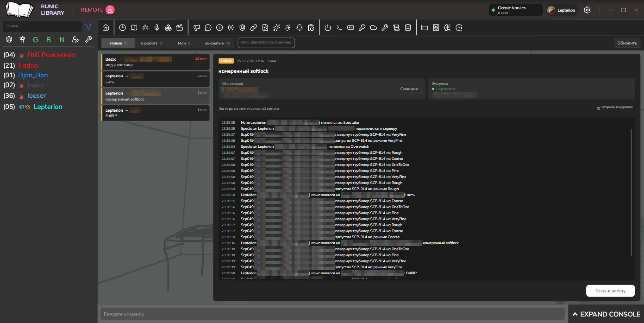The height and width of the screenshot is (323, 644).
Task: Click the bell notifications icon
Action: pos(300,28)
